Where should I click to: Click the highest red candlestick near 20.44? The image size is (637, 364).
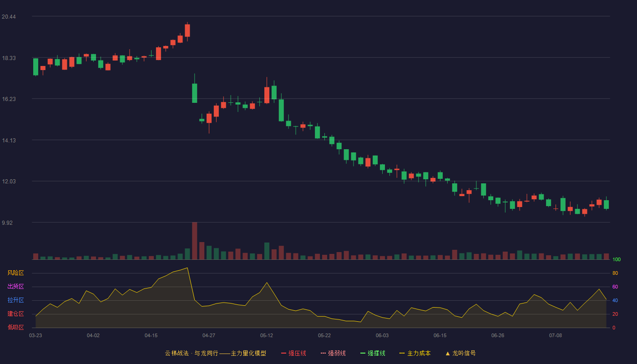[187, 30]
